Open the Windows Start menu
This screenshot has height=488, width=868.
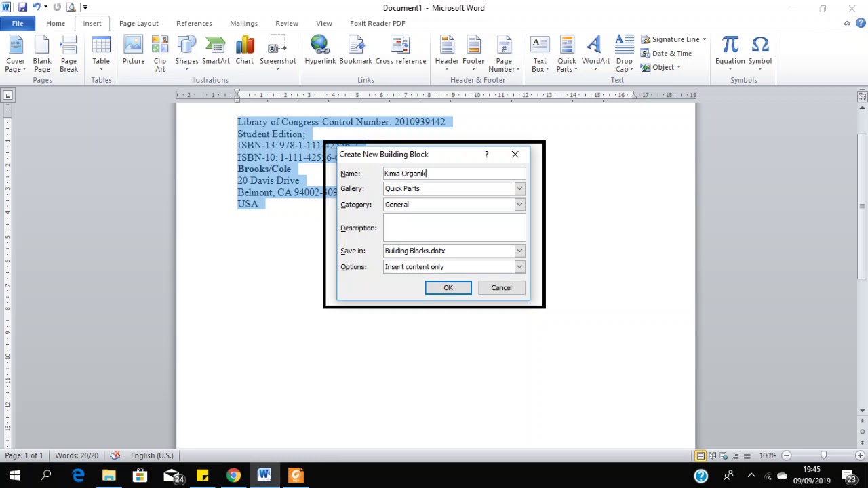click(15, 476)
